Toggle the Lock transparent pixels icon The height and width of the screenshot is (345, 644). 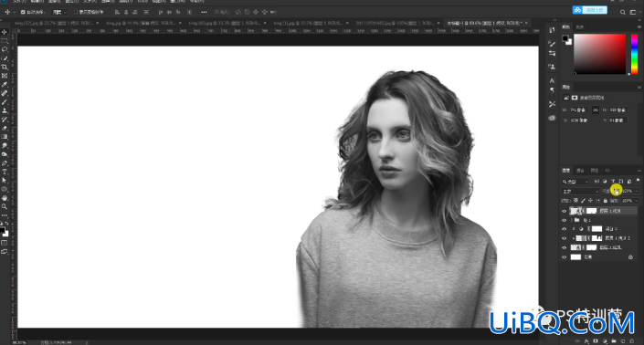pos(575,201)
